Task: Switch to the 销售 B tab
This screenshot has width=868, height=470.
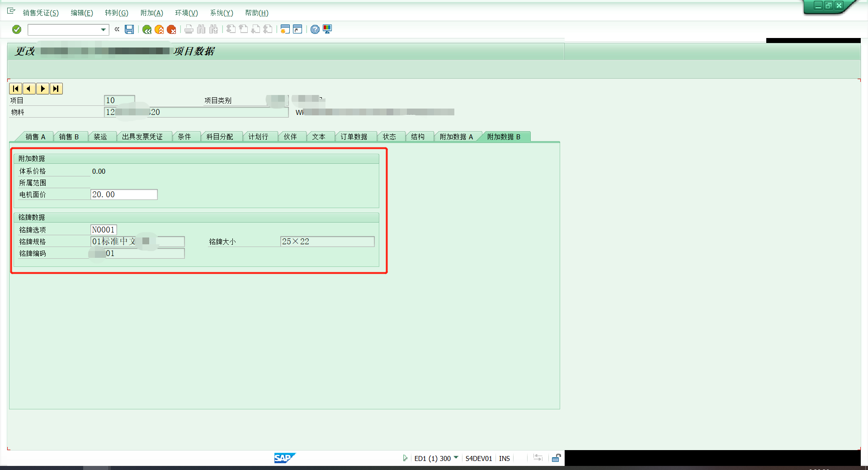Action: tap(69, 137)
